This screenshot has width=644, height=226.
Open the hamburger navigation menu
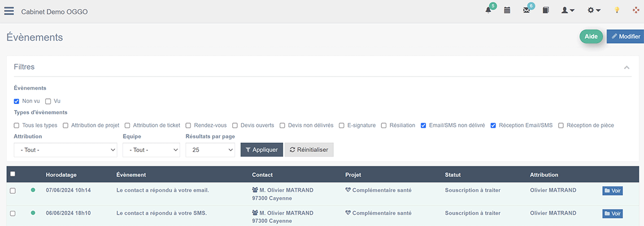click(9, 11)
